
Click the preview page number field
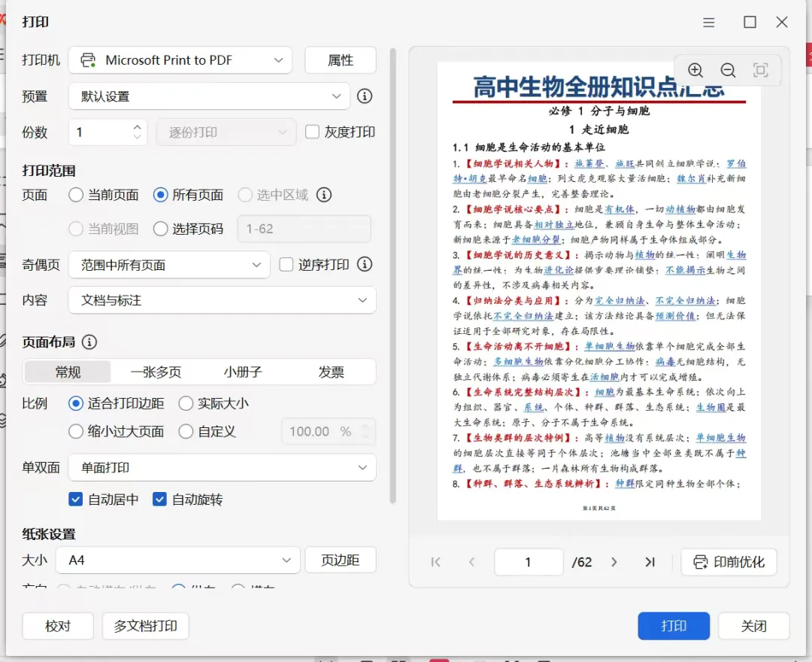529,562
